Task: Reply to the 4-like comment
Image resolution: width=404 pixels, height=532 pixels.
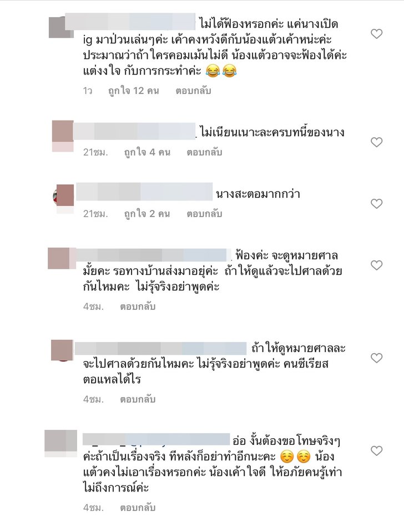Action: (x=204, y=152)
